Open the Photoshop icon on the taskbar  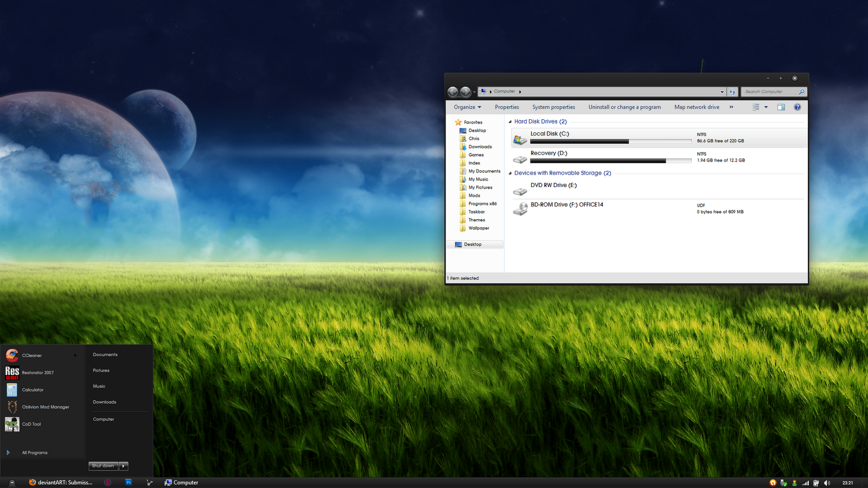129,483
